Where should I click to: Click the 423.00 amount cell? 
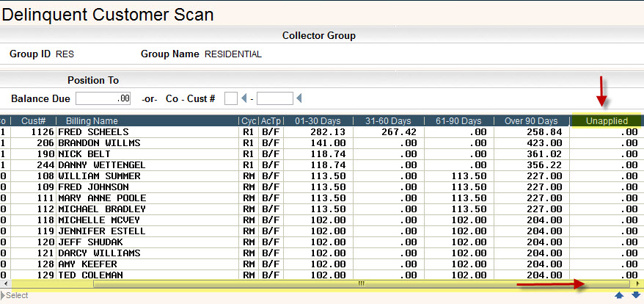544,143
